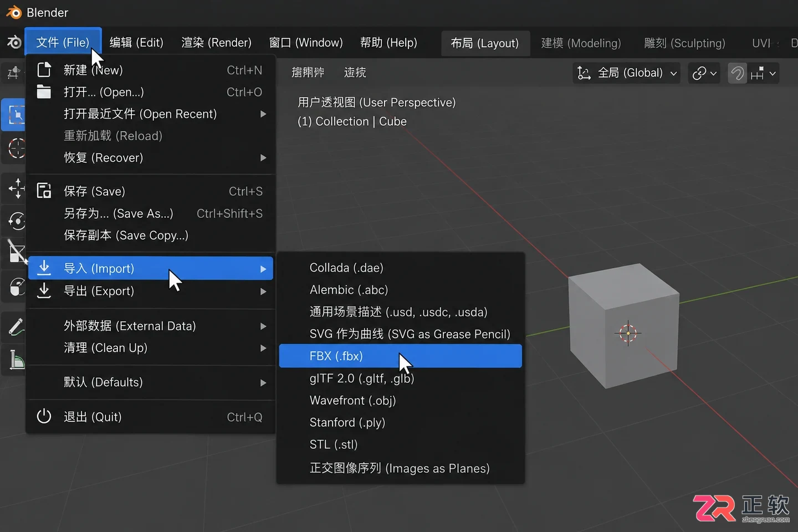Choose glTF 2.0 (.gltf, .glb) import option

(x=400, y=378)
